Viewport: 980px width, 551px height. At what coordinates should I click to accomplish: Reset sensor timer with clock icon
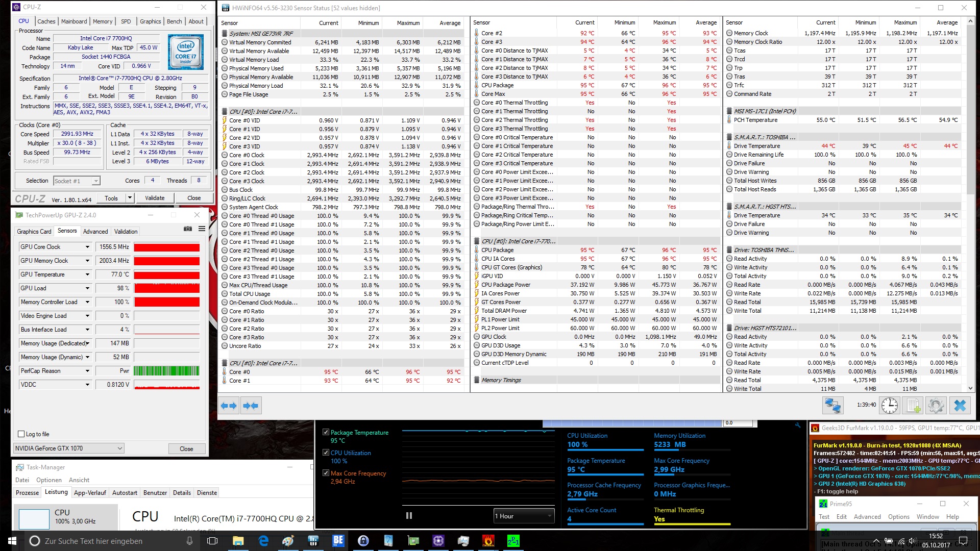pos(889,406)
